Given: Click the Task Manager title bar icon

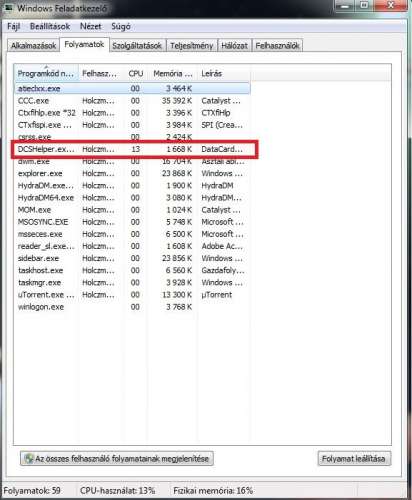Looking at the screenshot, I should click(x=9, y=8).
